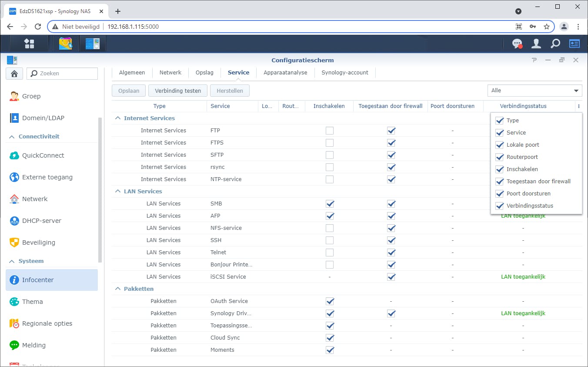Switch to the Netwerk tab

(x=170, y=73)
